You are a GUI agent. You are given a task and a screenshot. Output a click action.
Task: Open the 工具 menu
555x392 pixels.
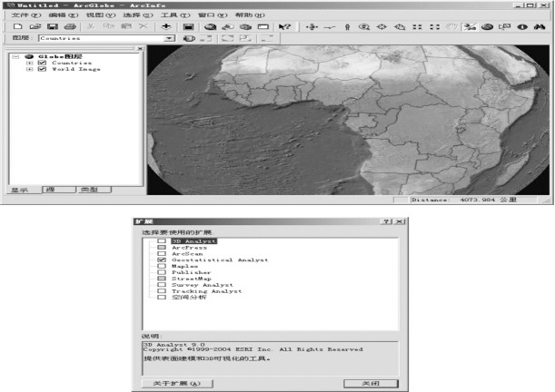(x=175, y=15)
